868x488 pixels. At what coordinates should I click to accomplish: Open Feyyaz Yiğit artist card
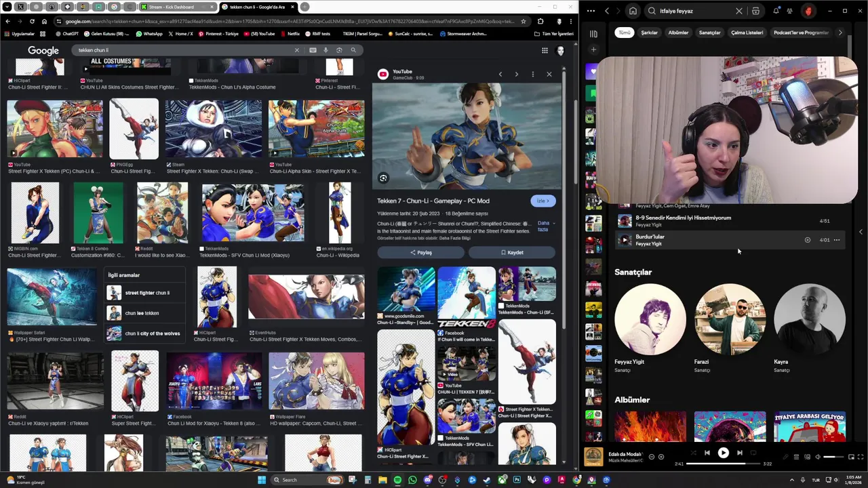point(650,328)
